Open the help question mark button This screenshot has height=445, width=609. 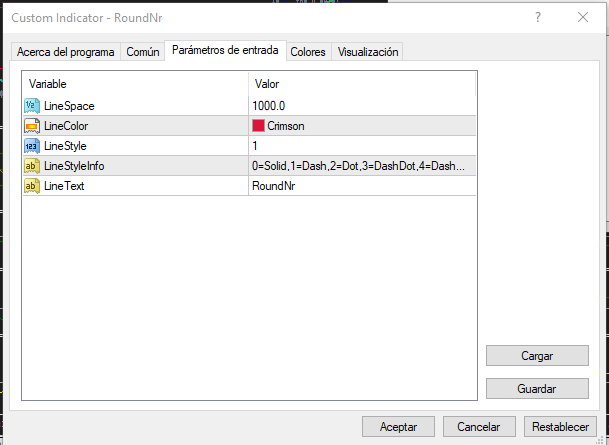coord(538,17)
